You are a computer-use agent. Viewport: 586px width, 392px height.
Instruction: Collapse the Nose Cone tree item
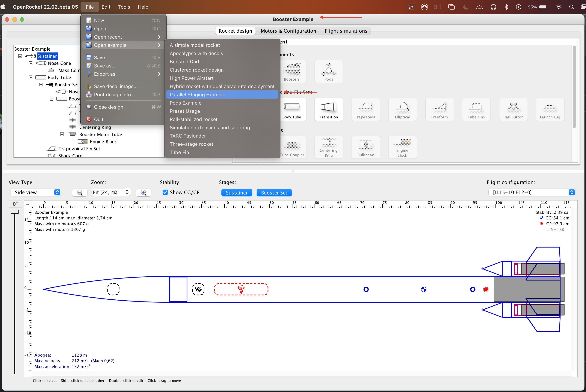pos(30,63)
